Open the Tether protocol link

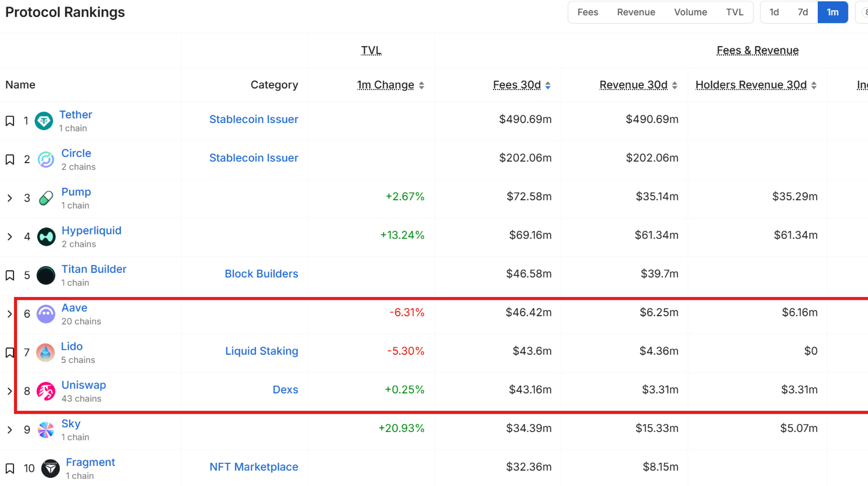(x=75, y=115)
